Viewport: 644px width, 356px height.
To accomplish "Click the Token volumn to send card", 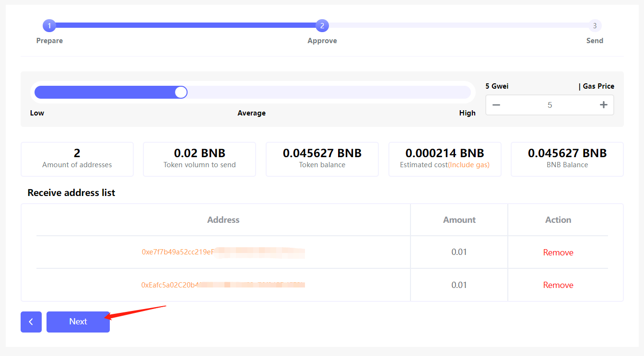I will pyautogui.click(x=199, y=159).
